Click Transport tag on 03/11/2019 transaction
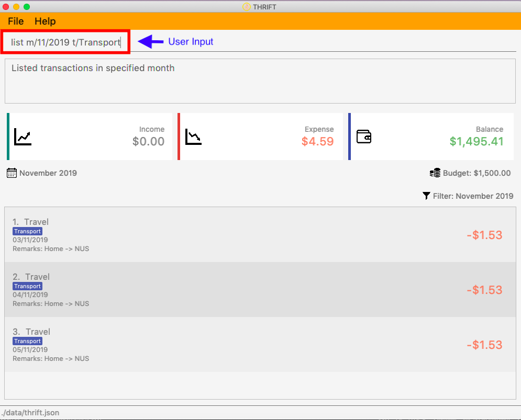The width and height of the screenshot is (521, 420). tap(28, 231)
